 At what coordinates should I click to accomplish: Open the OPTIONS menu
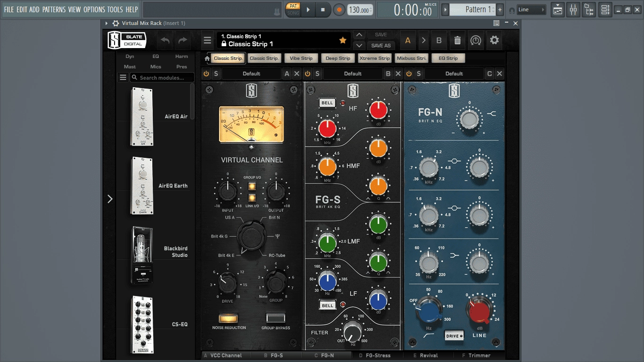94,9
